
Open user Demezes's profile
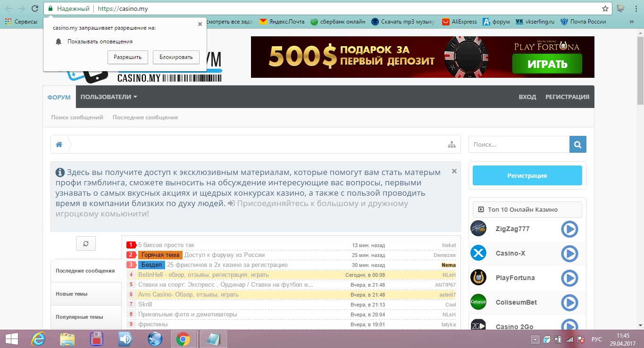click(x=444, y=255)
